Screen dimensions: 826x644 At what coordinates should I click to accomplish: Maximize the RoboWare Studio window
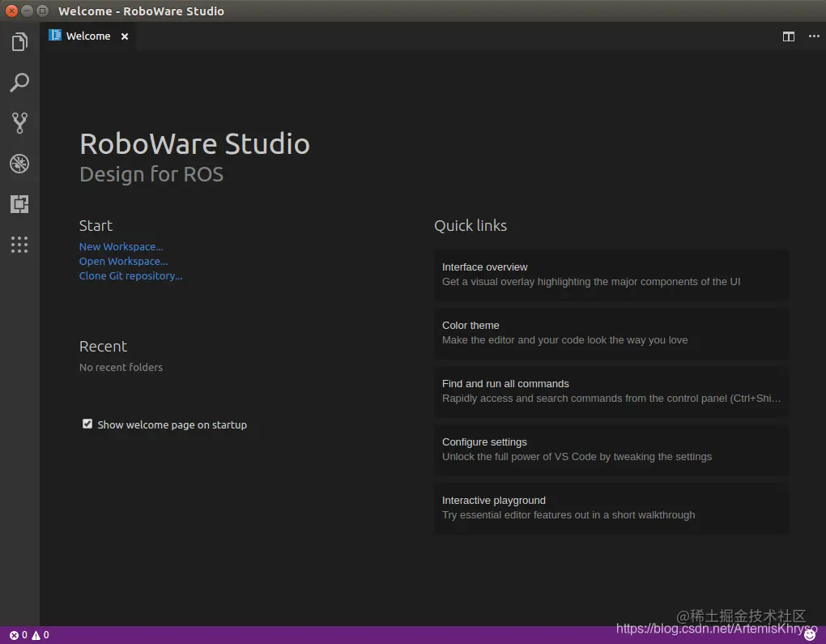tap(43, 11)
